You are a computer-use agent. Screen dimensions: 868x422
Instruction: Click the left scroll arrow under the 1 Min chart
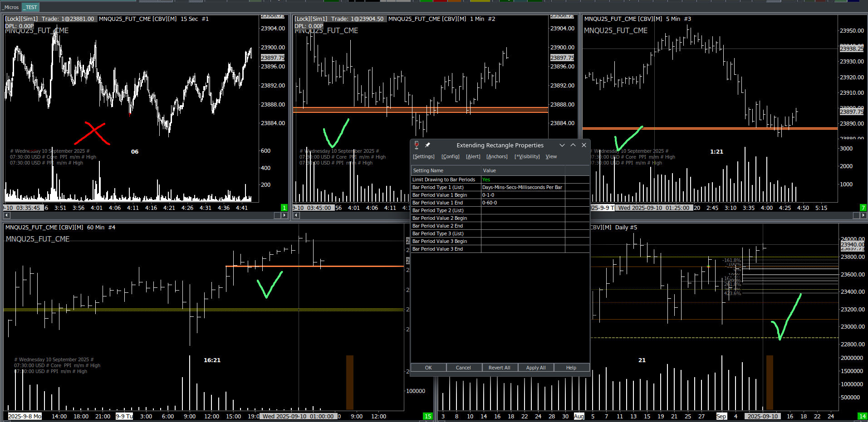(x=296, y=215)
